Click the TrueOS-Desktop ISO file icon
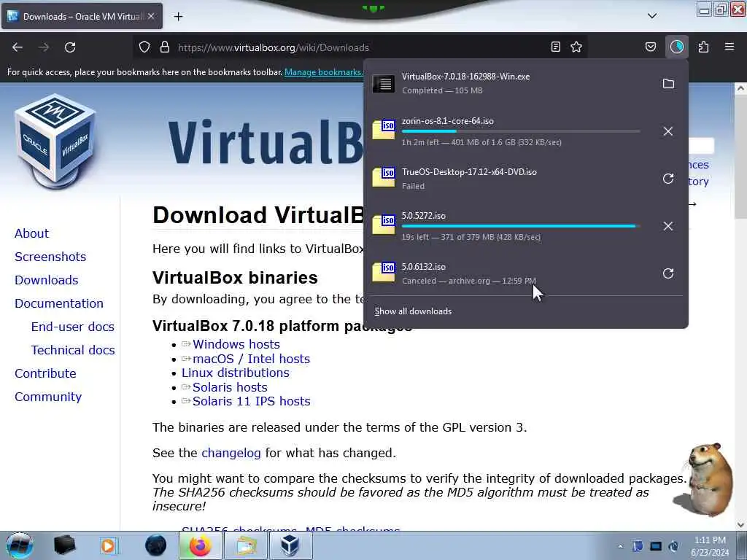This screenshot has height=560, width=747. pyautogui.click(x=384, y=177)
